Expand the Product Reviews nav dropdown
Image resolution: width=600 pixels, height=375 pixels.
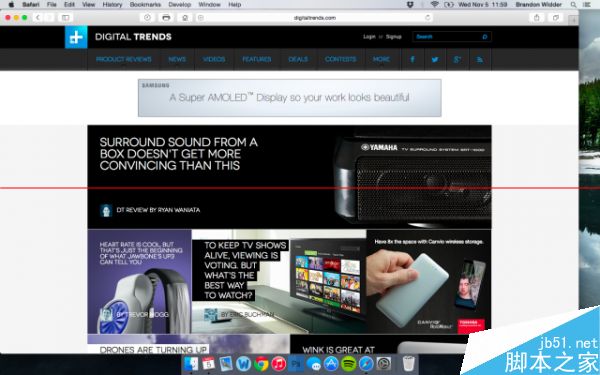click(124, 59)
